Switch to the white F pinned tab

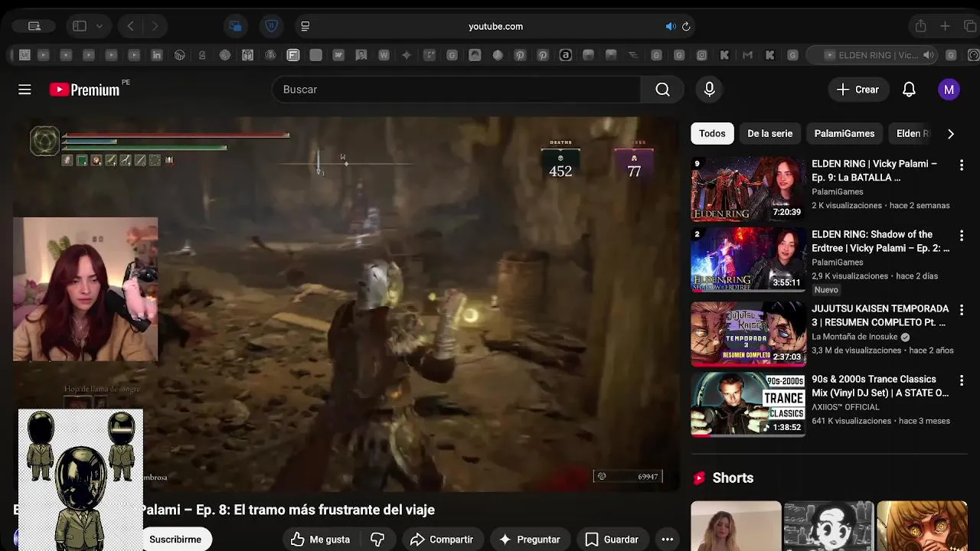tap(293, 55)
